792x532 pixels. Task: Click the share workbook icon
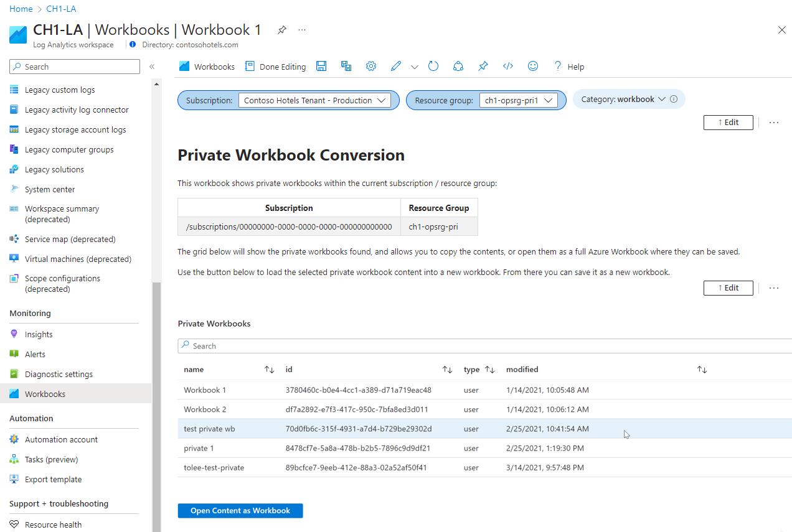(x=458, y=67)
